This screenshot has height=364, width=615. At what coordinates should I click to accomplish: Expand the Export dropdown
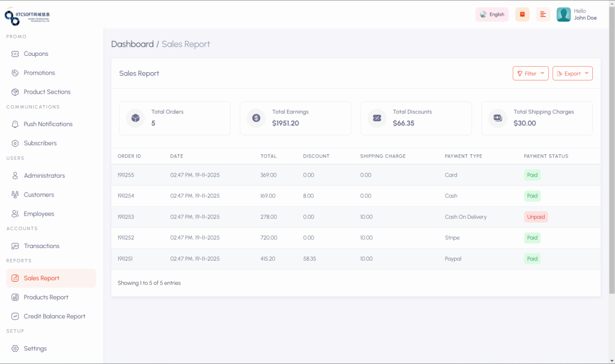pos(572,73)
